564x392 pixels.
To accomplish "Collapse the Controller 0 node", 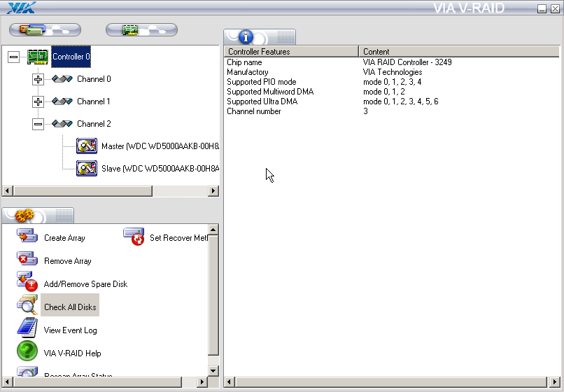I will pos(13,57).
